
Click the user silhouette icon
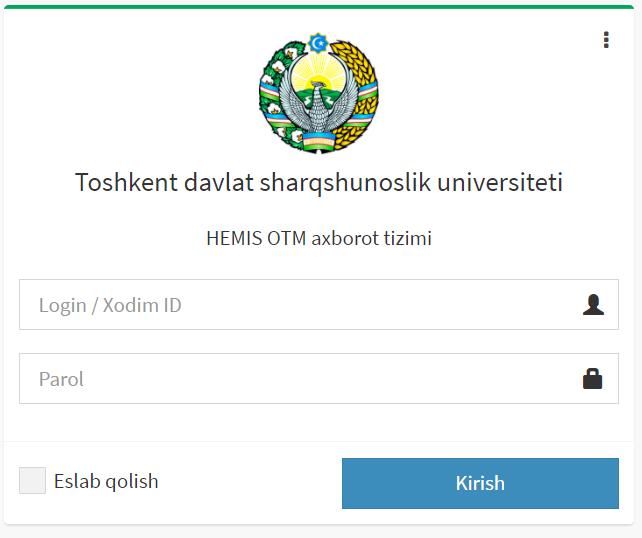[x=593, y=305]
